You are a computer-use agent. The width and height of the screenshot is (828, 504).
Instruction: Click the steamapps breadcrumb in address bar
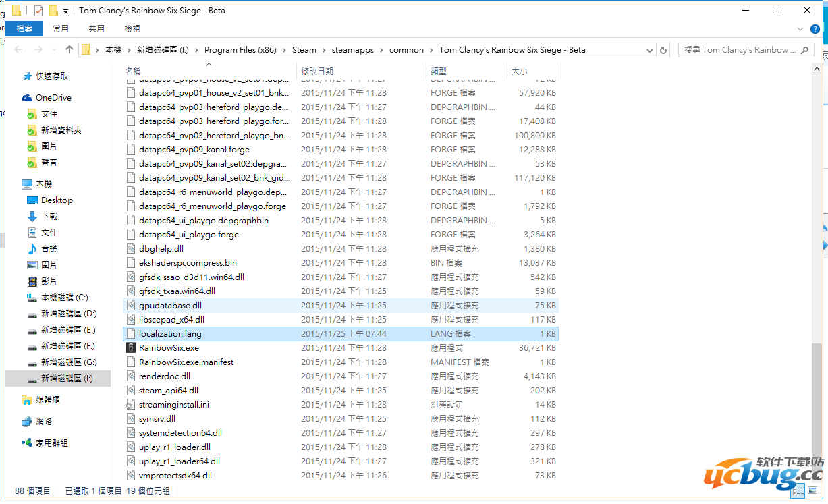[348, 50]
